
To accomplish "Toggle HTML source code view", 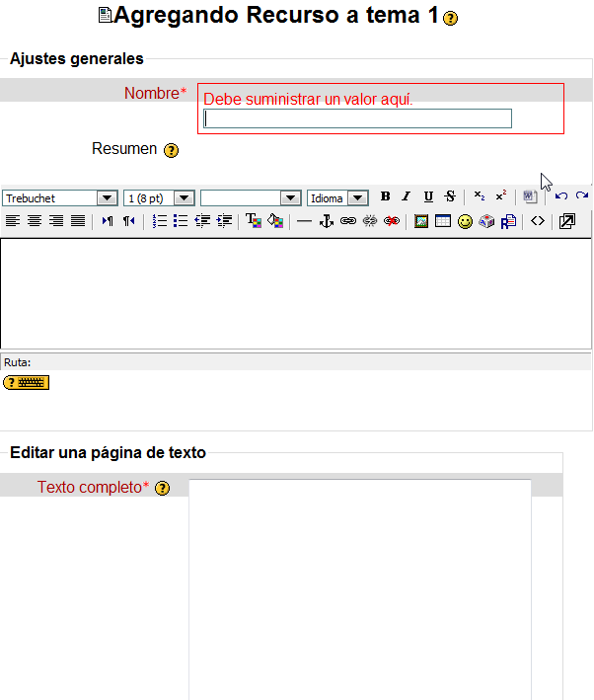I will (x=537, y=221).
